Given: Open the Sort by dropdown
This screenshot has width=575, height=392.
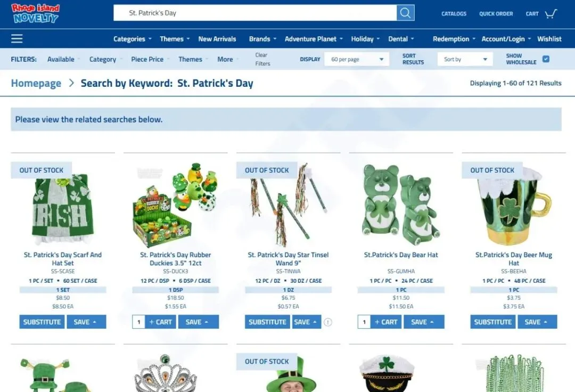Looking at the screenshot, I should [465, 60].
